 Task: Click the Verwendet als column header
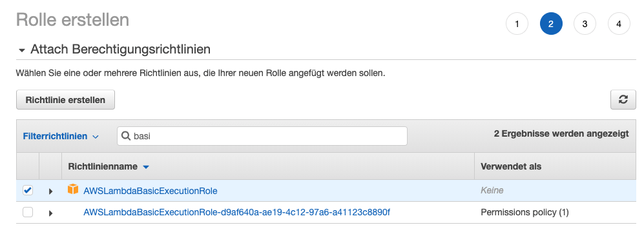[511, 166]
